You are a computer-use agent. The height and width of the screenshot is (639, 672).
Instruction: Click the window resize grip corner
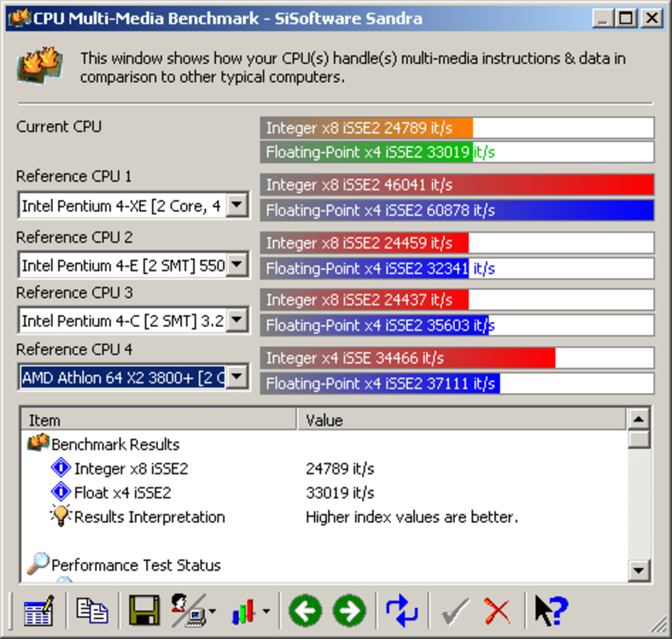(659, 625)
